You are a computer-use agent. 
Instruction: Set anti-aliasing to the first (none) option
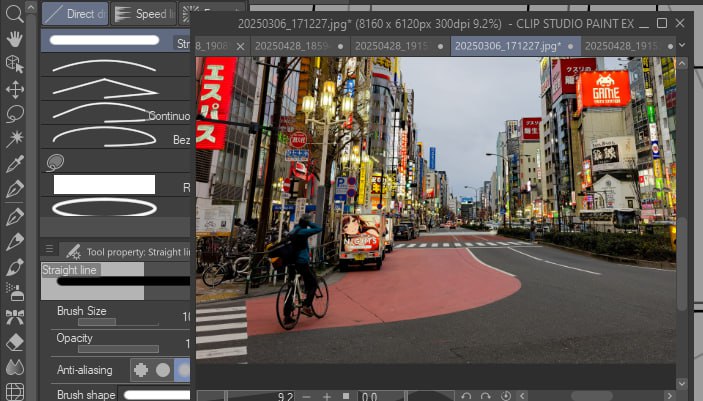tap(141, 370)
